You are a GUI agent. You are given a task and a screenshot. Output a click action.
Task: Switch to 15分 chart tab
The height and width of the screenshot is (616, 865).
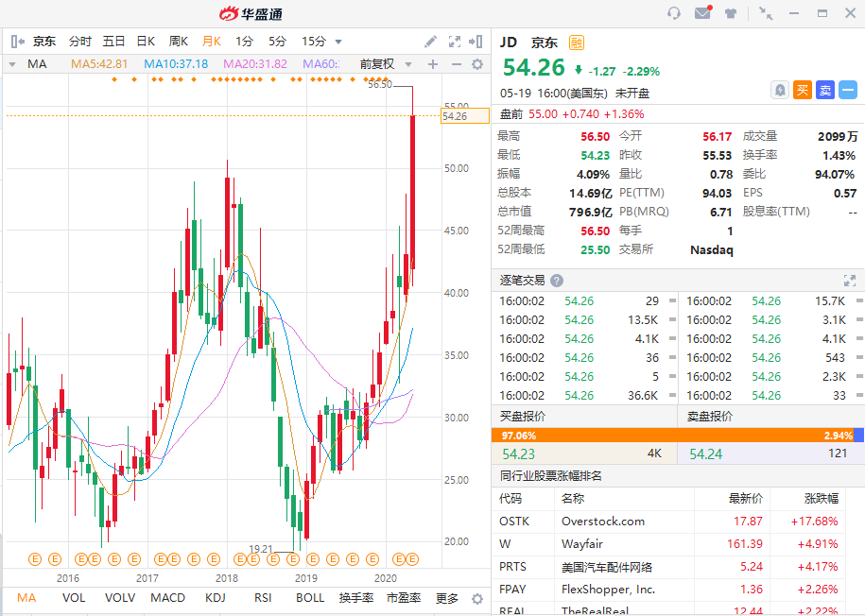pos(314,42)
